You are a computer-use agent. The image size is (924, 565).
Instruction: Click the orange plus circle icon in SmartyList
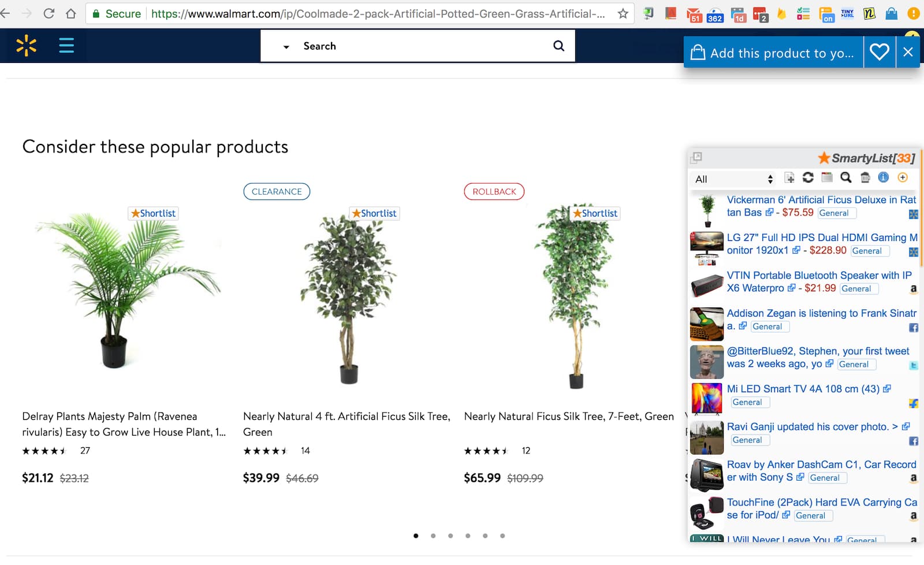[x=903, y=178]
